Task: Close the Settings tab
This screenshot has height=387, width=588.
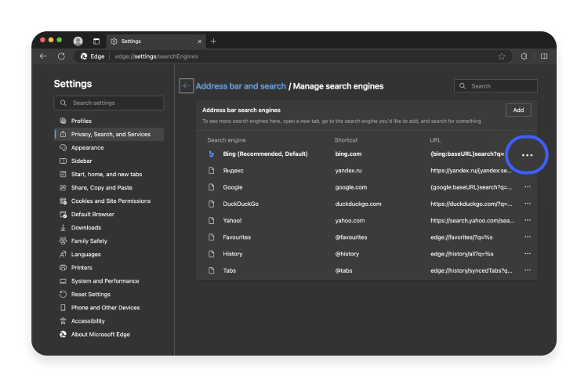Action: [199, 42]
